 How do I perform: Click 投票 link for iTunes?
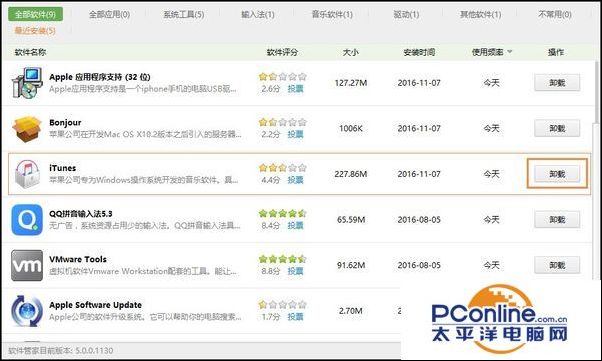[x=295, y=180]
